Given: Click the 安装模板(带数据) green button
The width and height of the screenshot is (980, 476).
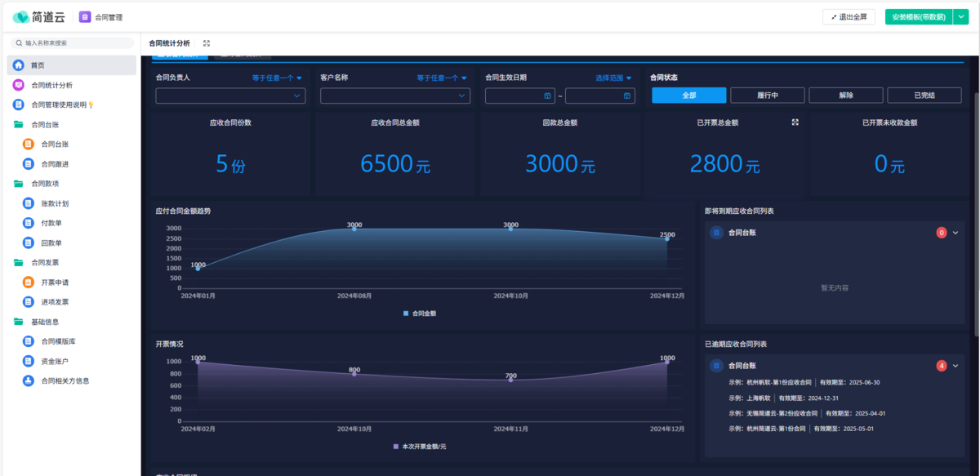Looking at the screenshot, I should (x=918, y=16).
